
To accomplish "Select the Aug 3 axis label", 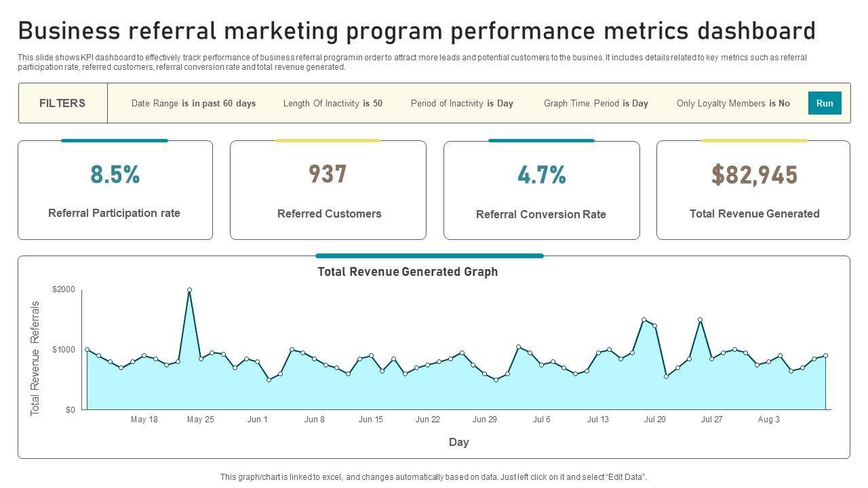I will pyautogui.click(x=768, y=420).
